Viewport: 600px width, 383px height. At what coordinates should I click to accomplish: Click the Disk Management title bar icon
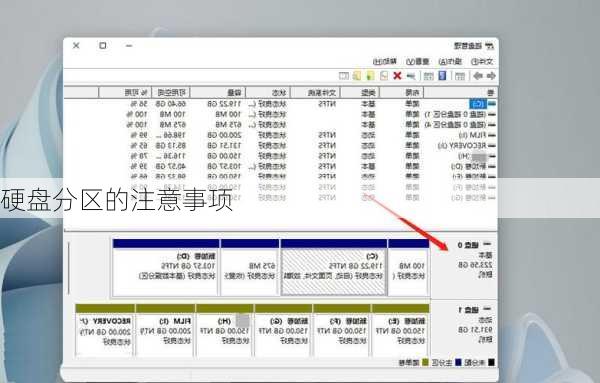(x=489, y=46)
